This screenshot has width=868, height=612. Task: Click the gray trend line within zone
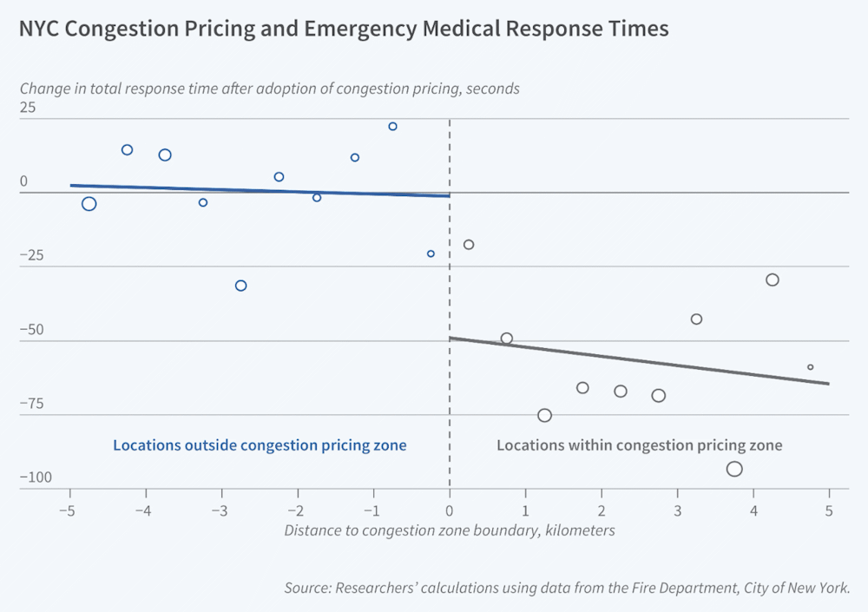tap(640, 360)
